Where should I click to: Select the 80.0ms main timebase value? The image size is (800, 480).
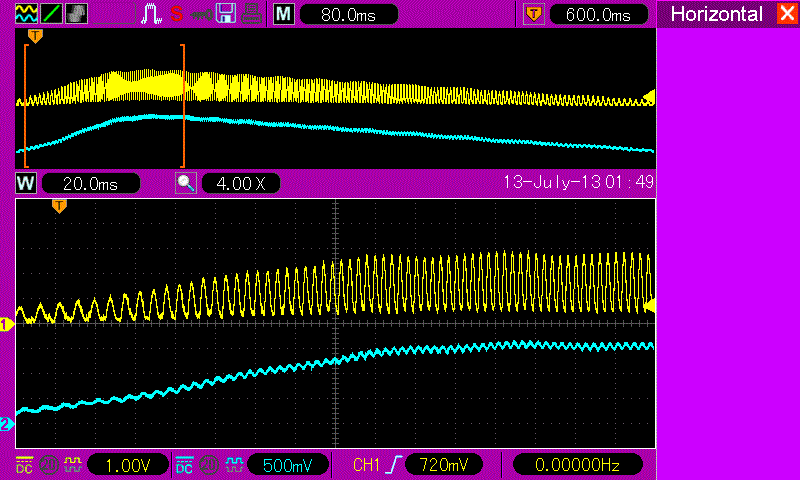[x=349, y=14]
